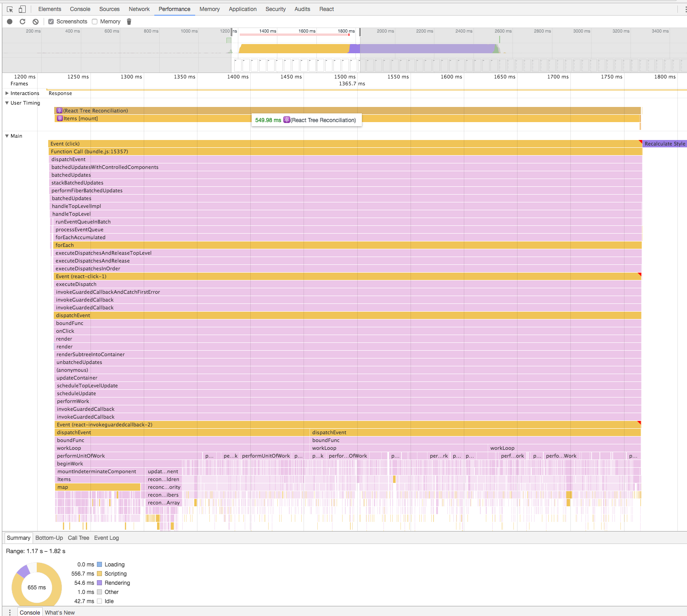Collapse the Main thread section
Image resolution: width=687 pixels, height=616 pixels.
(6, 136)
